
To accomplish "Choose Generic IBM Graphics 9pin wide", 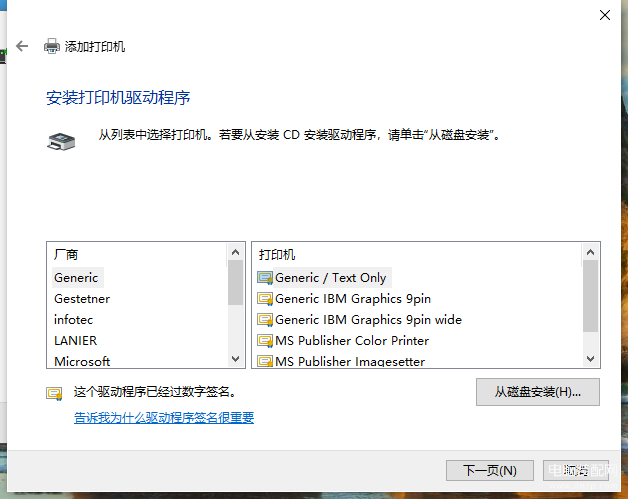I will click(x=368, y=320).
